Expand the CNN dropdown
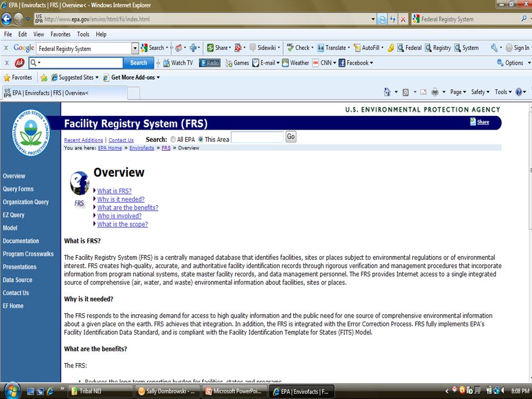The height and width of the screenshot is (399, 532). pos(334,63)
